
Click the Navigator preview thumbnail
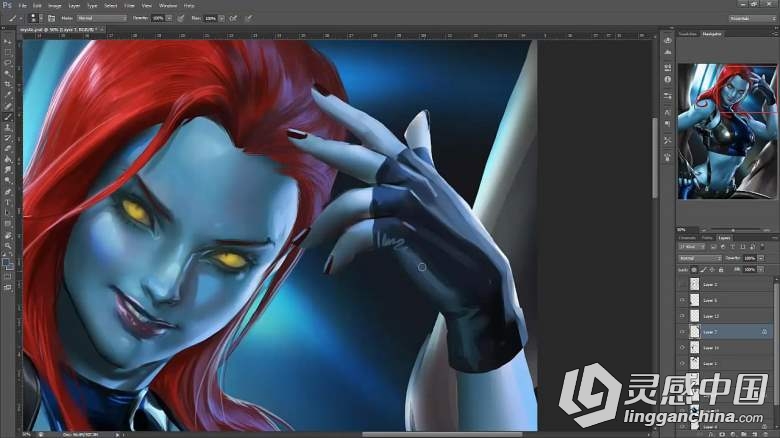click(727, 131)
